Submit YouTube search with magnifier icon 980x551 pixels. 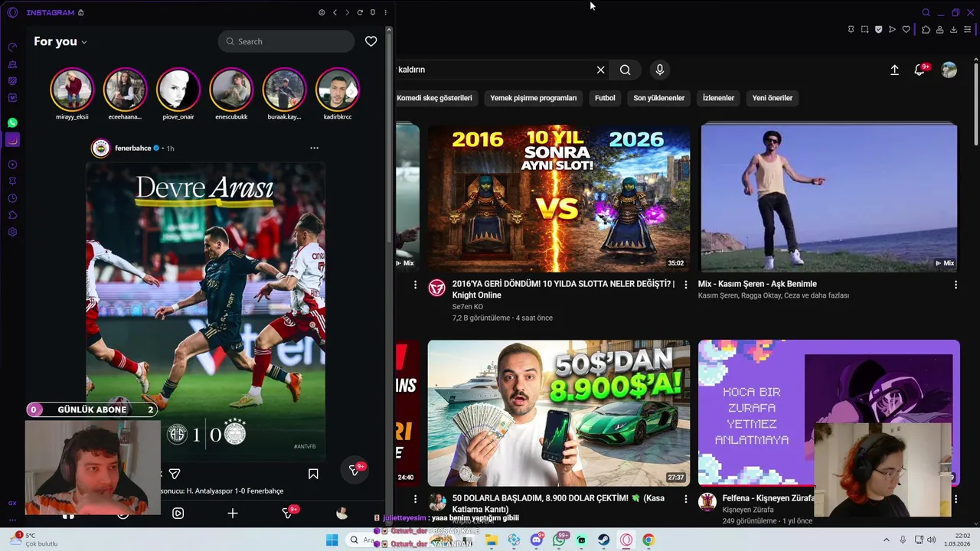(x=626, y=70)
